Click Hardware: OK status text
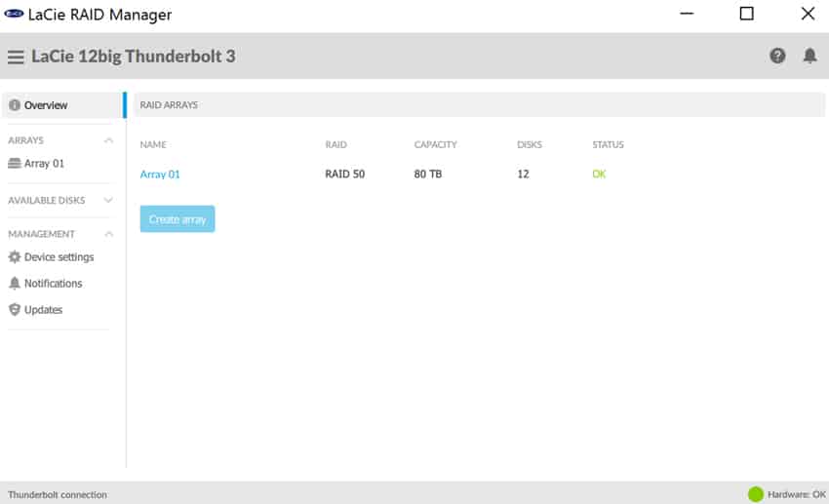Screen dimensions: 829x504 click(797, 494)
